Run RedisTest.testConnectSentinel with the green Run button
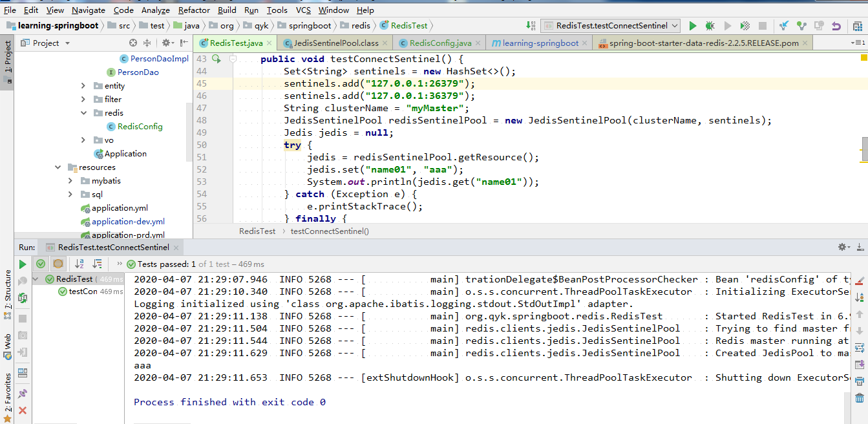This screenshot has width=868, height=424. pyautogui.click(x=692, y=26)
